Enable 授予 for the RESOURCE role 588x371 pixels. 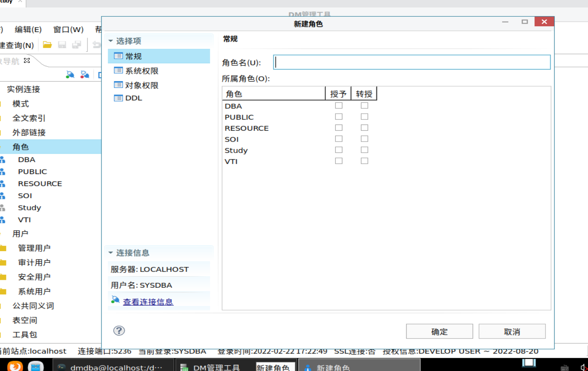338,127
